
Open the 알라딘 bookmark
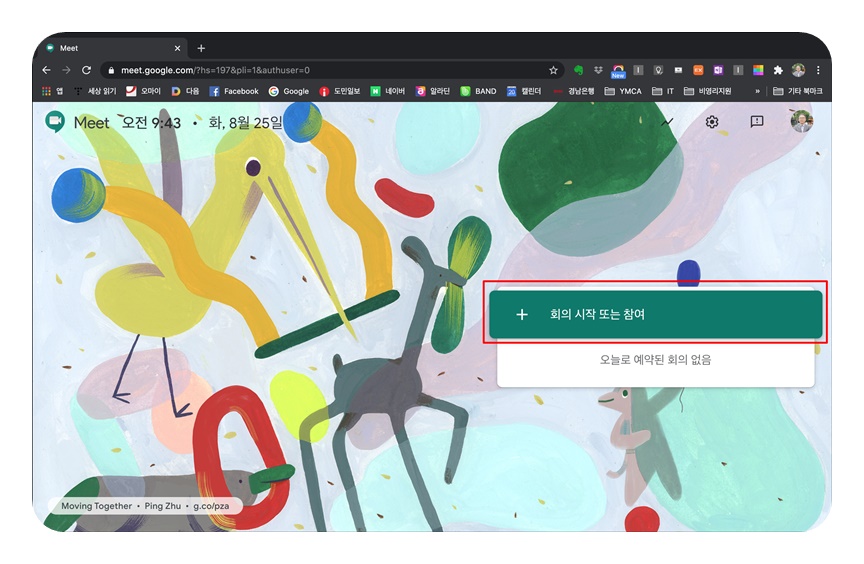[433, 91]
